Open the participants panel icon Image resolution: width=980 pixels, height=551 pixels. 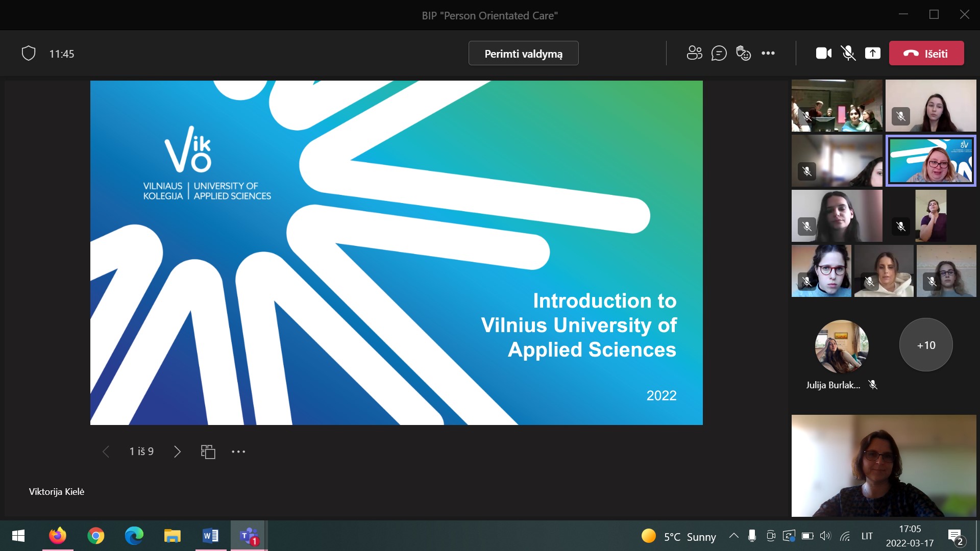point(694,53)
